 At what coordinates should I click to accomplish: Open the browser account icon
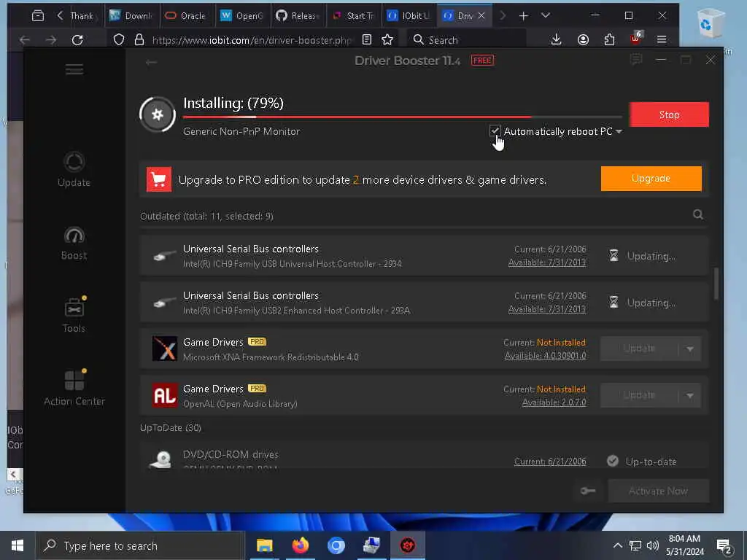coord(583,39)
